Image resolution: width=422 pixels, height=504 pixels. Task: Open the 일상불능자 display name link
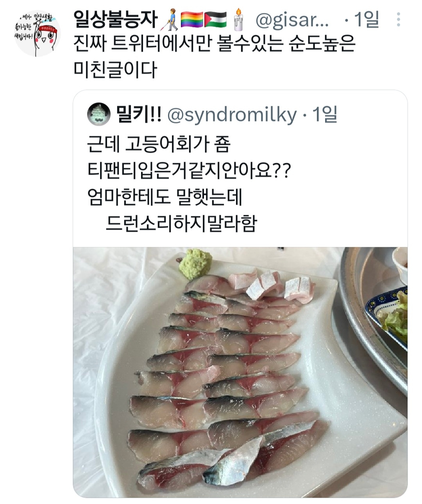click(115, 20)
